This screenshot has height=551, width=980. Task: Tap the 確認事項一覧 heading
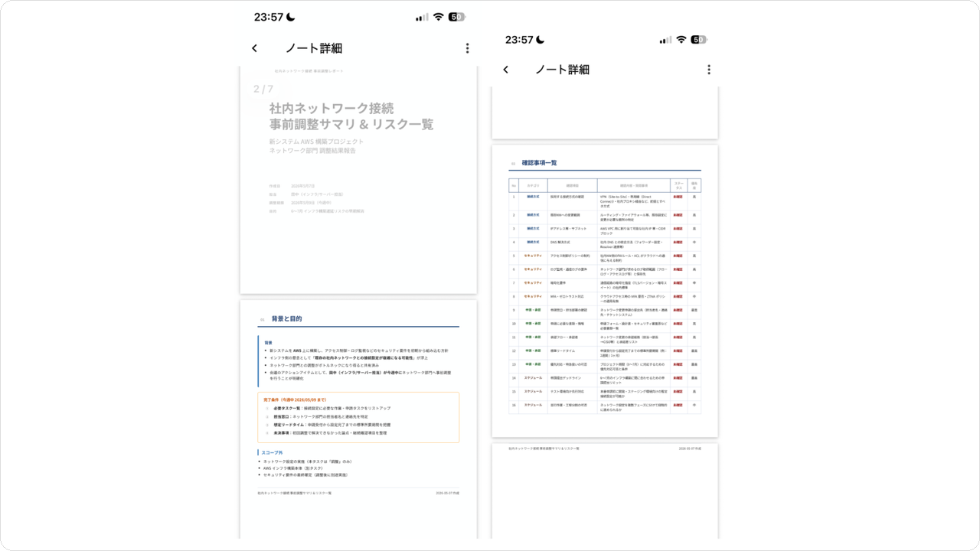(x=539, y=163)
